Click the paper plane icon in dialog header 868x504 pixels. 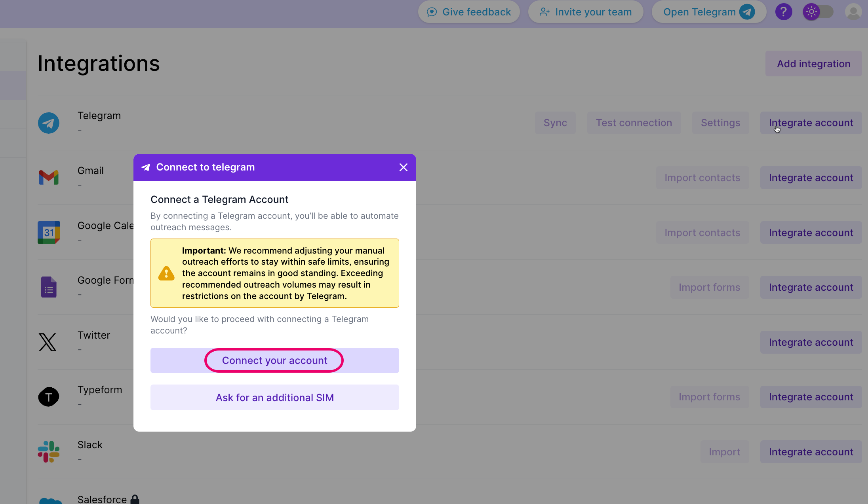(x=146, y=167)
